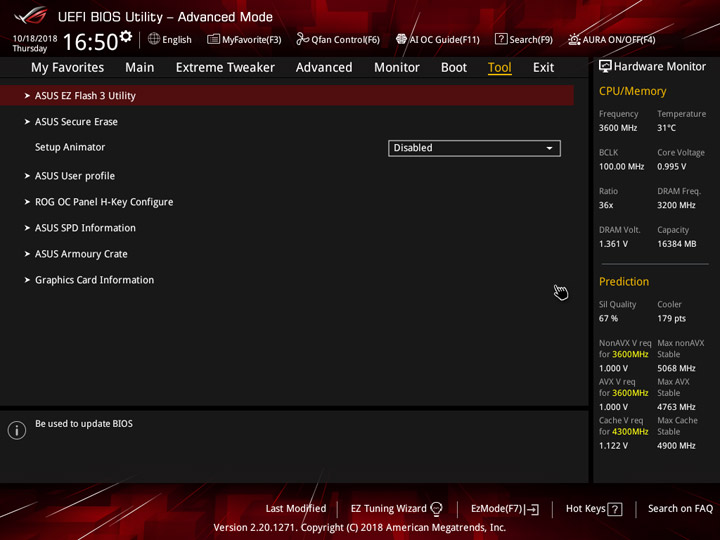Click the 5068 MHz Max nonAVX value
This screenshot has width=720, height=540.
click(676, 368)
